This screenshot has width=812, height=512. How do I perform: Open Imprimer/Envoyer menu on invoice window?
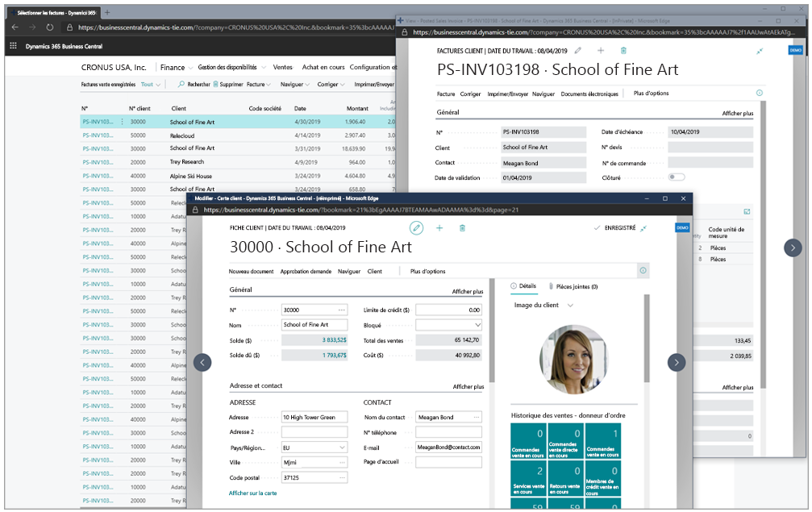507,94
